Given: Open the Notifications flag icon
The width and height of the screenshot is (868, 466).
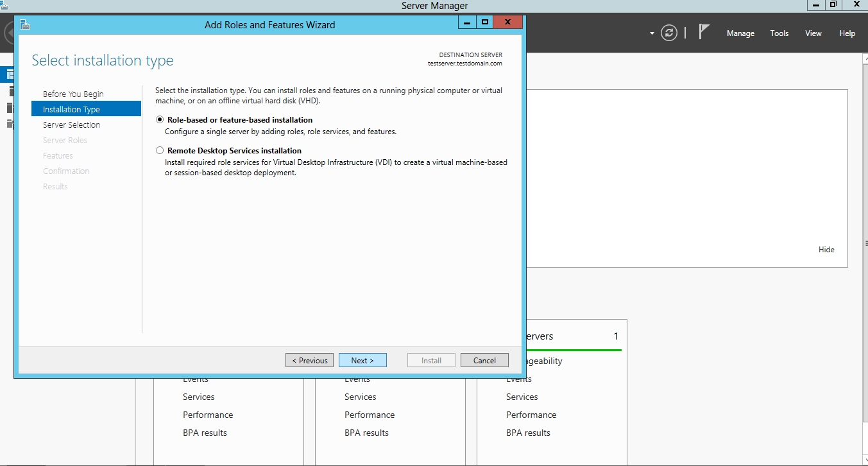Looking at the screenshot, I should [704, 32].
